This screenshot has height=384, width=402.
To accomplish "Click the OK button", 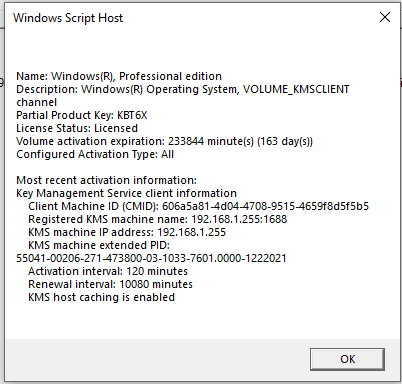I will 347,359.
